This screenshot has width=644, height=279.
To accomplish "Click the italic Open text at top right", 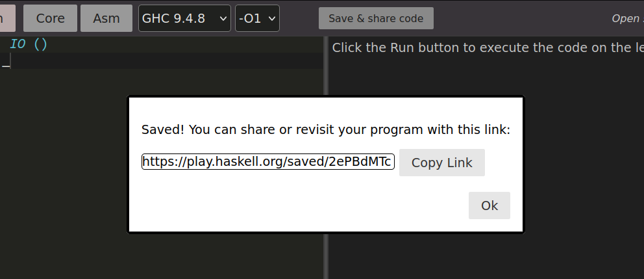I will click(626, 18).
